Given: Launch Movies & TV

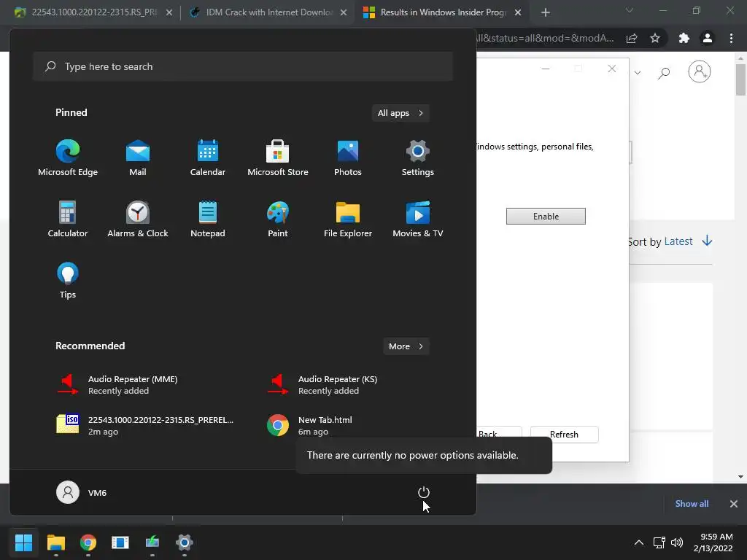Looking at the screenshot, I should 418,219.
